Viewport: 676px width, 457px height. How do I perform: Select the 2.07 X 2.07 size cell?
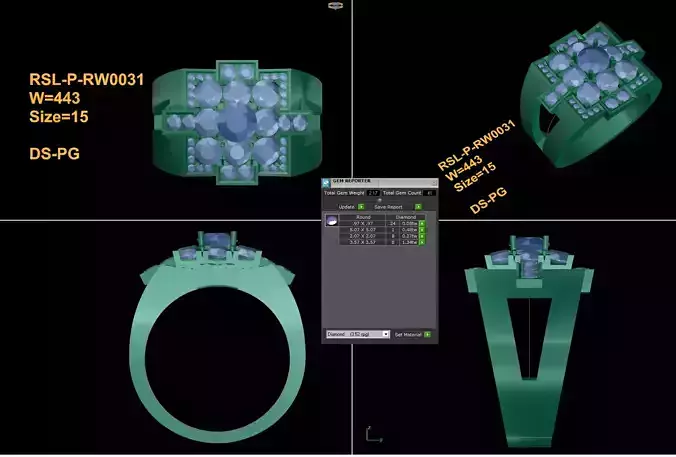[x=363, y=236]
